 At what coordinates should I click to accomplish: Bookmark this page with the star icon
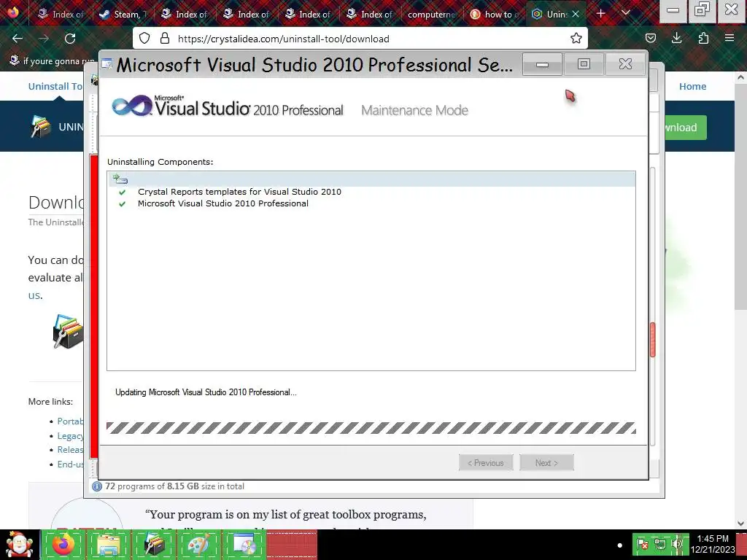(576, 39)
